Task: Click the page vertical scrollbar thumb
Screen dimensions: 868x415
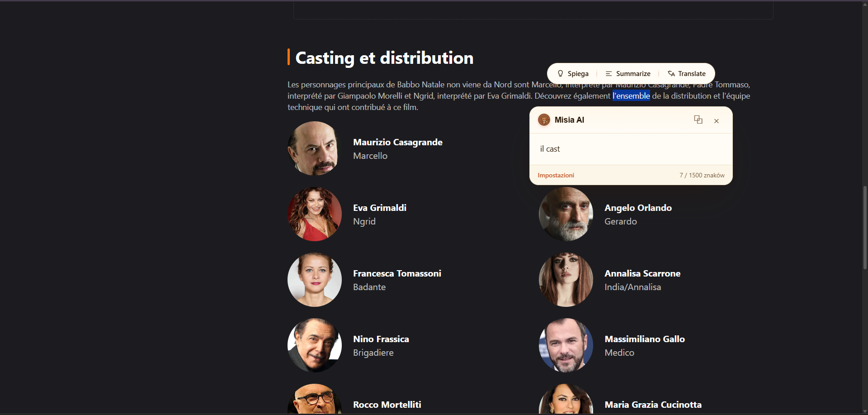Action: click(865, 228)
